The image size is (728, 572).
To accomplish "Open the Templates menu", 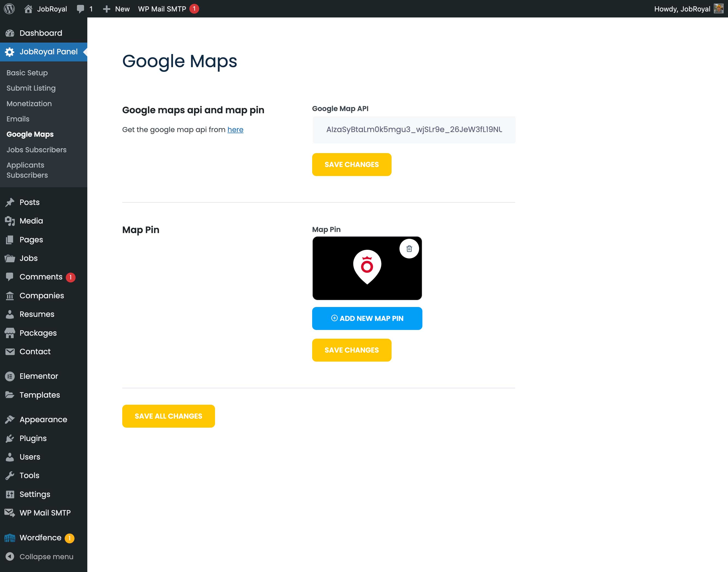I will [x=44, y=395].
